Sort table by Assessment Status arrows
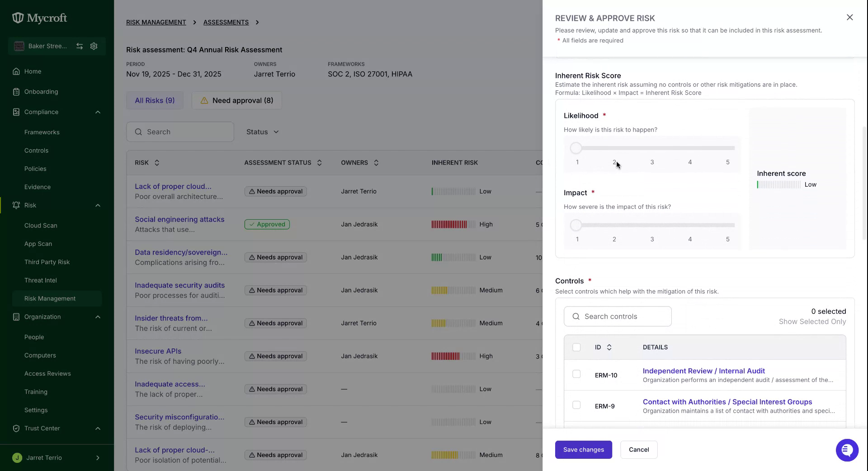The image size is (868, 471). (x=319, y=163)
